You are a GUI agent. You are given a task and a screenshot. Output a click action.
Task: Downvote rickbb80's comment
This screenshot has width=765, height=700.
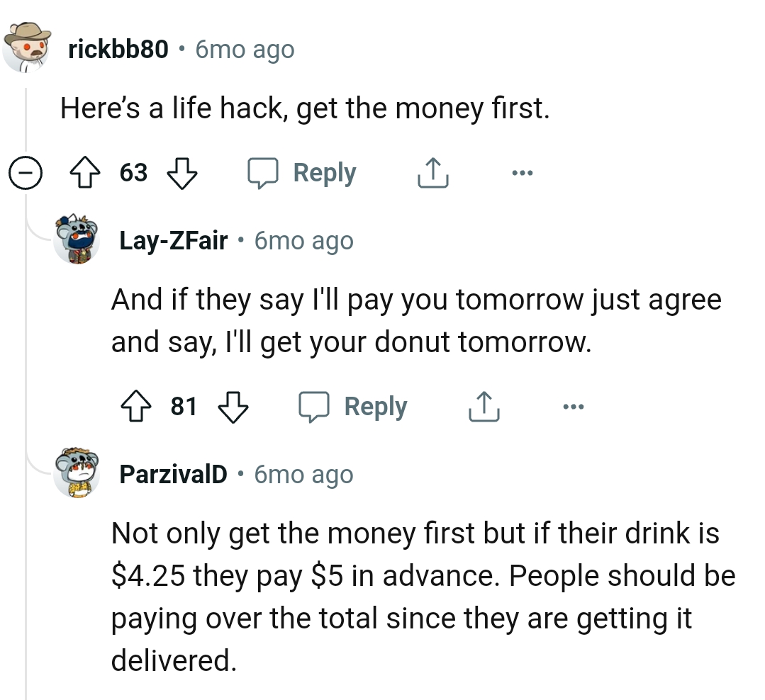(182, 172)
